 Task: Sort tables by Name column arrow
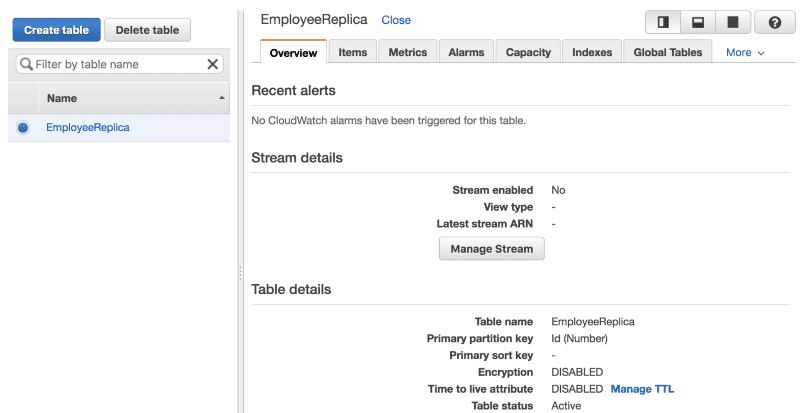click(x=221, y=98)
